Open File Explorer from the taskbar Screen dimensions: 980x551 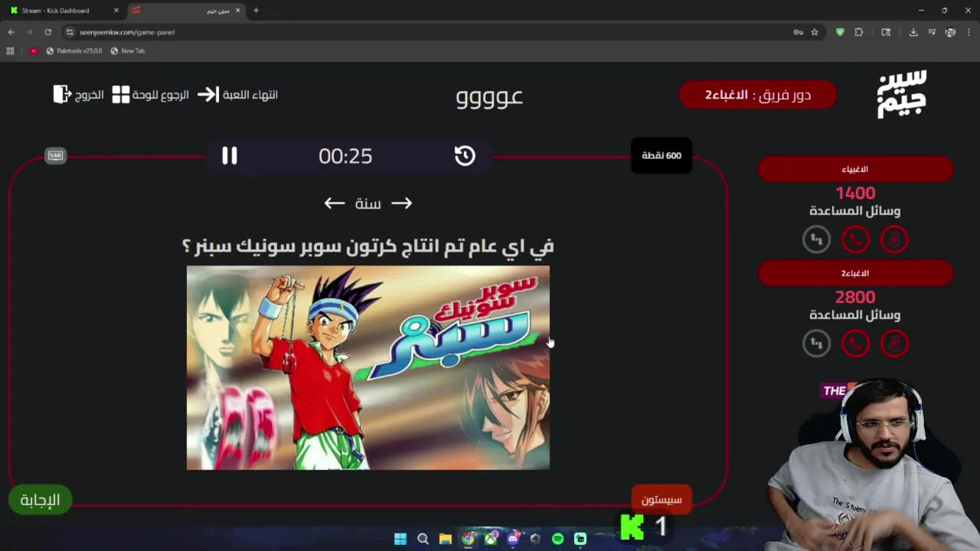point(445,539)
